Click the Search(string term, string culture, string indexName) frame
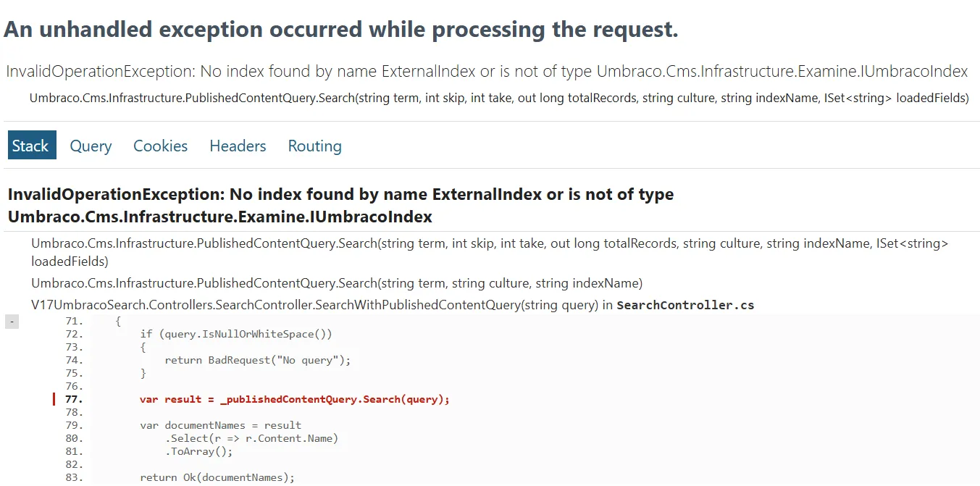The image size is (980, 486). pyautogui.click(x=337, y=283)
